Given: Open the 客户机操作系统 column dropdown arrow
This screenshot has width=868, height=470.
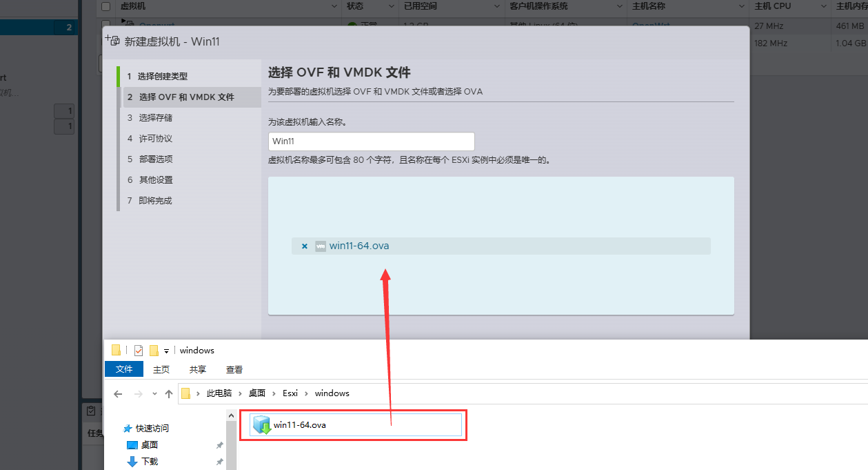Looking at the screenshot, I should [619, 6].
